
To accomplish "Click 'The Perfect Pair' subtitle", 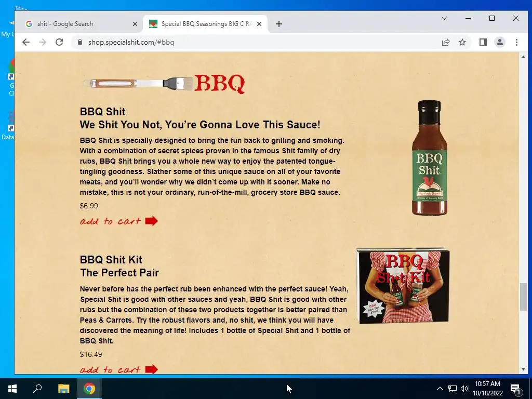I will coord(119,273).
